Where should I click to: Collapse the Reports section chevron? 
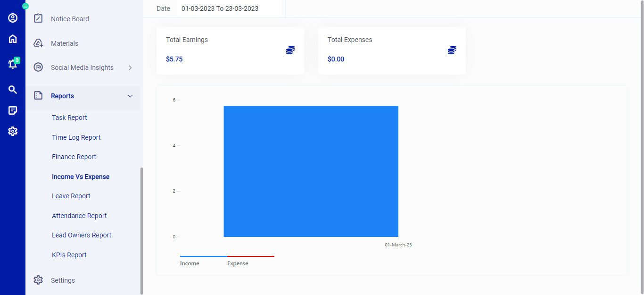click(x=130, y=96)
